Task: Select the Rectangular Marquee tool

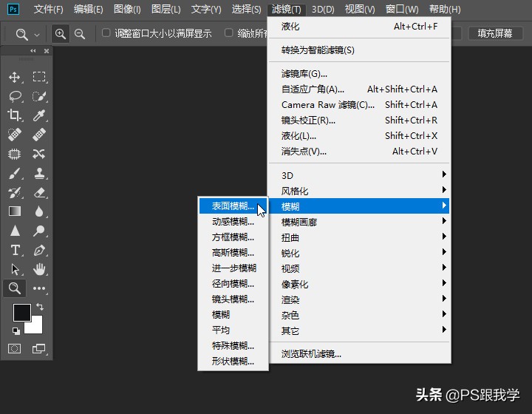Action: click(39, 77)
